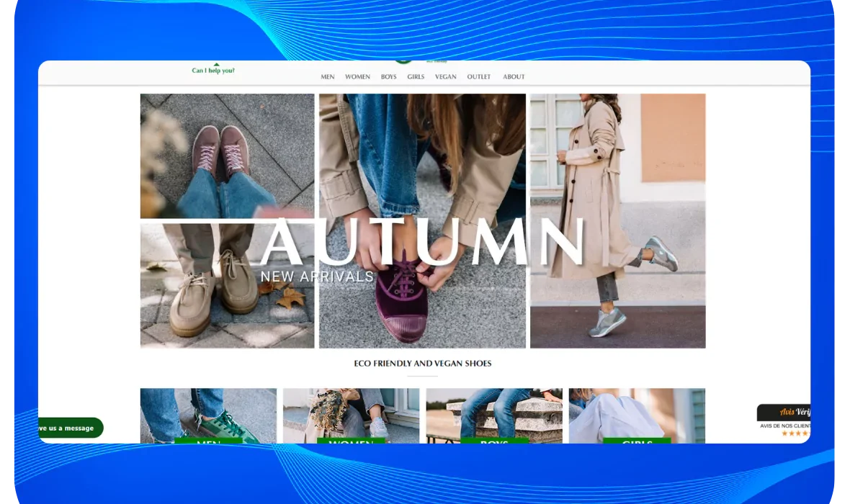Select the pink sneakers hero photo

227,156
